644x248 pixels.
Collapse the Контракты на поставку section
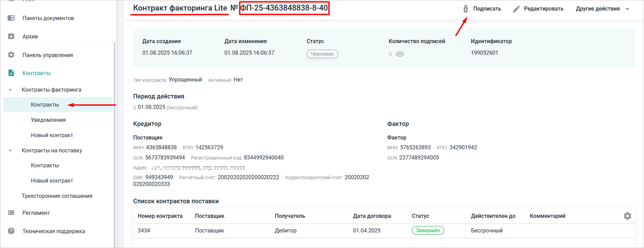click(x=11, y=150)
